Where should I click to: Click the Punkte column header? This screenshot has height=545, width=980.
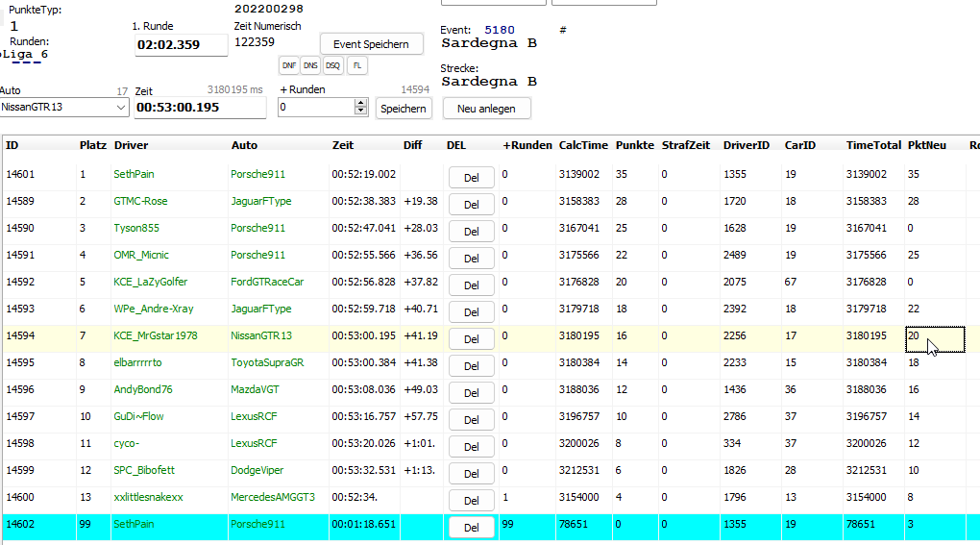pyautogui.click(x=633, y=145)
